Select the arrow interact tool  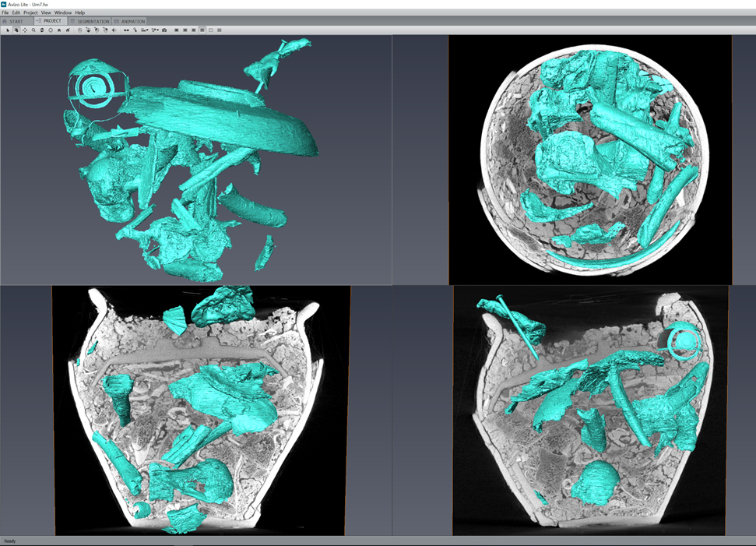tap(8, 30)
